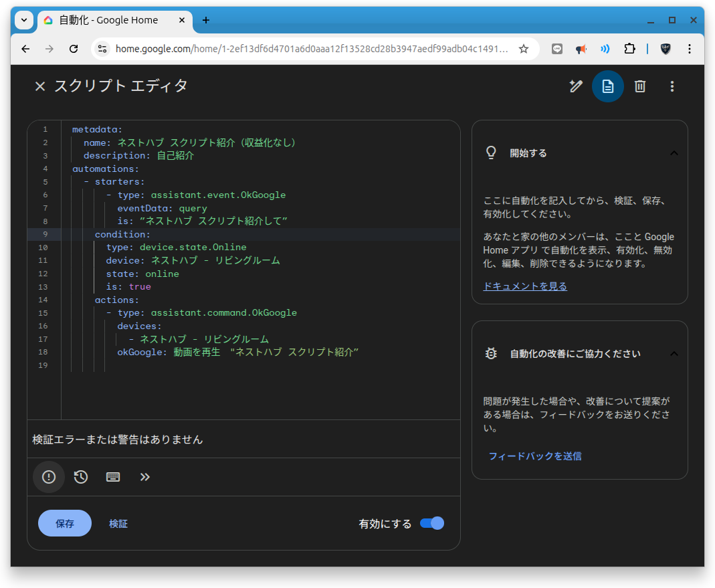Open Chrome's main menu
Image resolution: width=715 pixels, height=588 pixels.
pos(690,48)
